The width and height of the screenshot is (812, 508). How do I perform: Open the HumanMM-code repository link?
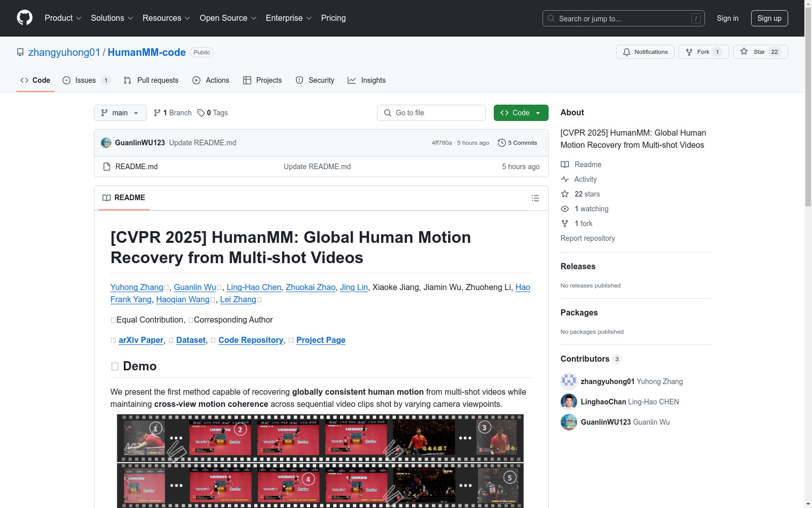click(x=147, y=52)
